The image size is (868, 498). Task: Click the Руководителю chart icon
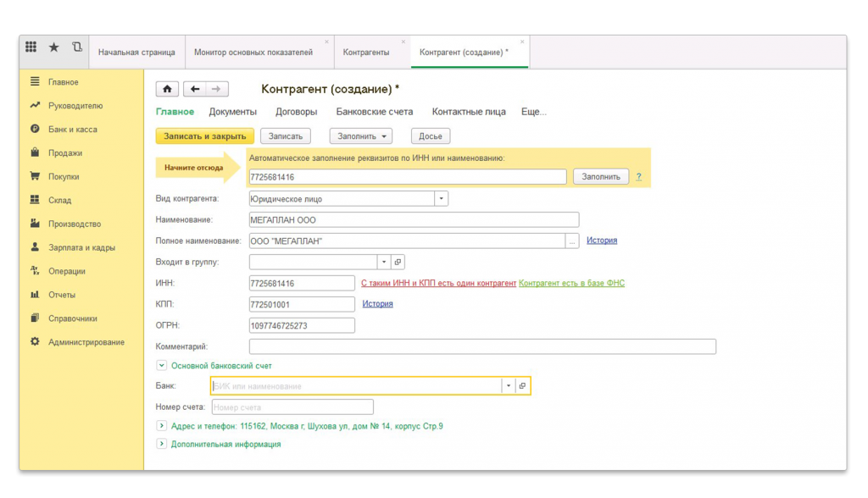point(35,105)
